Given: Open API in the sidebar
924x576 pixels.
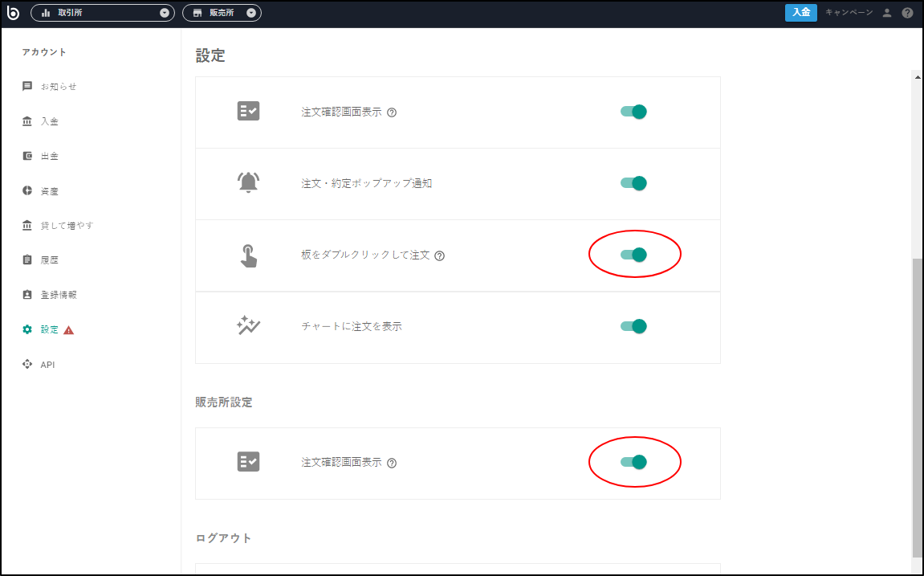Looking at the screenshot, I should click(47, 365).
